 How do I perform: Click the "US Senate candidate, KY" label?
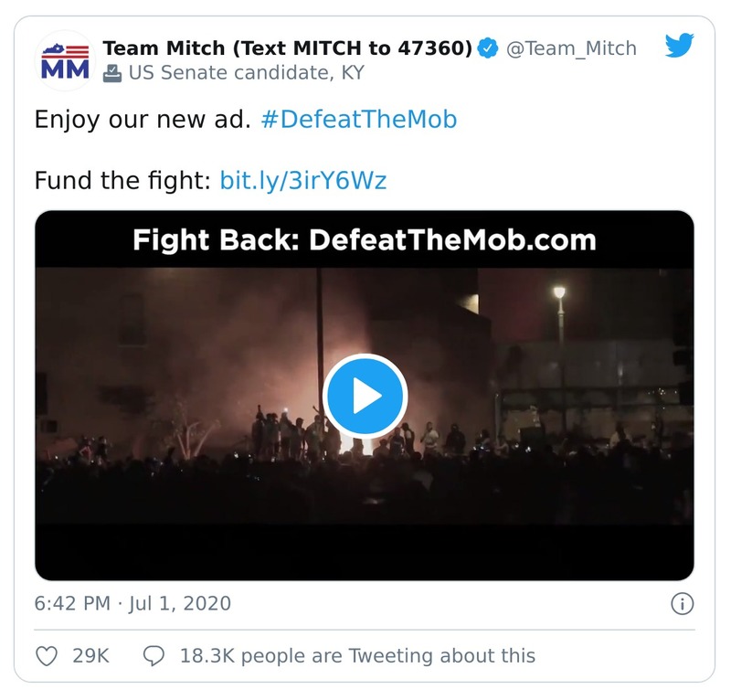coord(246,73)
